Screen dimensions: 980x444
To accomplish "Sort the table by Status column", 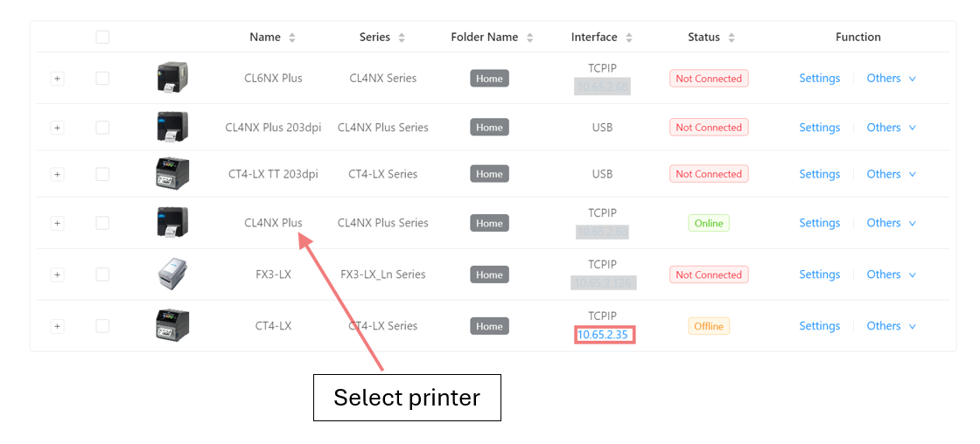I will pyautogui.click(x=731, y=38).
